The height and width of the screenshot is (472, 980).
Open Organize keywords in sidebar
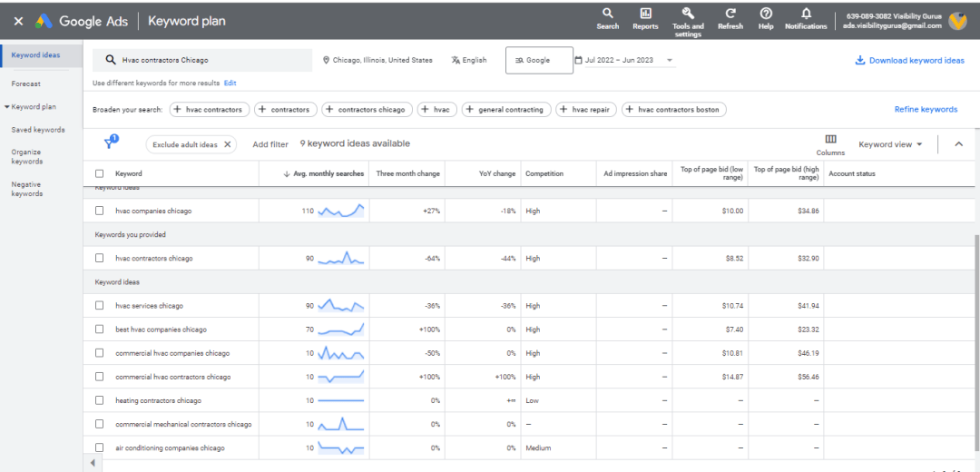tap(27, 156)
